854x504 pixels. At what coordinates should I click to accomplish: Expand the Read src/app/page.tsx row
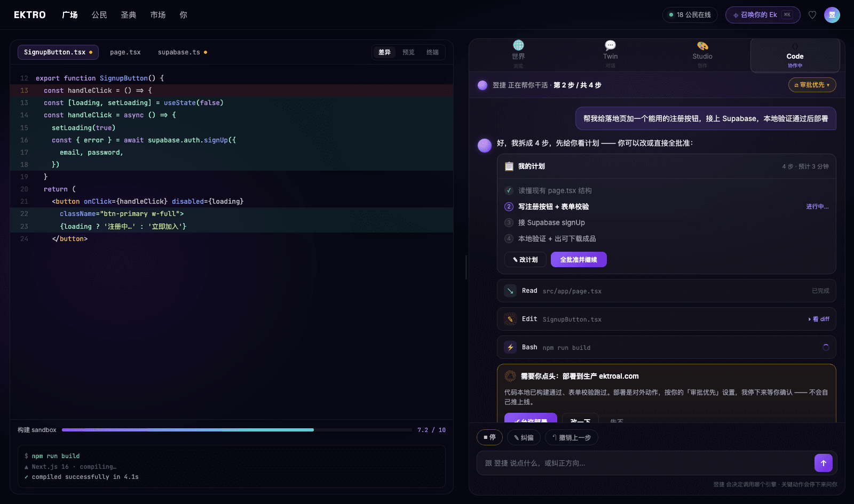(666, 291)
